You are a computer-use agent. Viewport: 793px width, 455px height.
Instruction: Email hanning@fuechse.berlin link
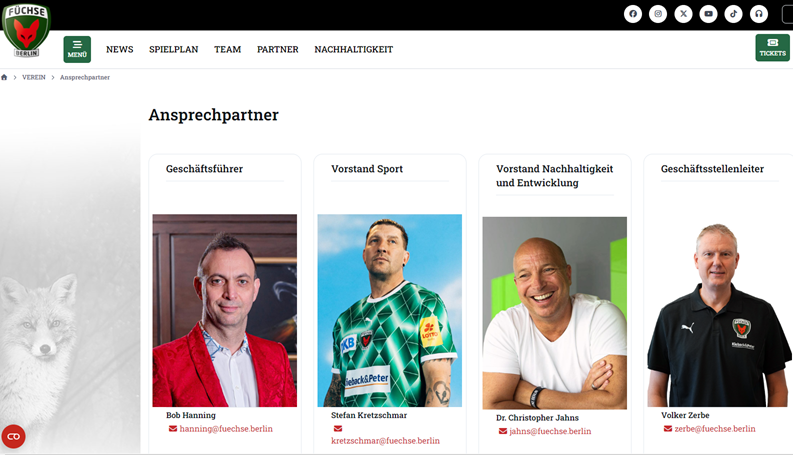(x=226, y=429)
